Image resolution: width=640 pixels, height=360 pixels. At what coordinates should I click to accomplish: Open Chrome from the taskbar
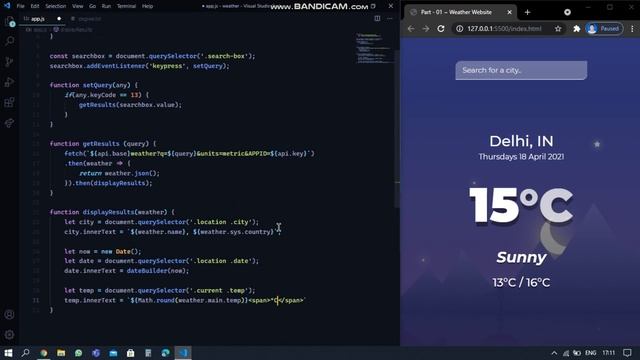[44, 353]
